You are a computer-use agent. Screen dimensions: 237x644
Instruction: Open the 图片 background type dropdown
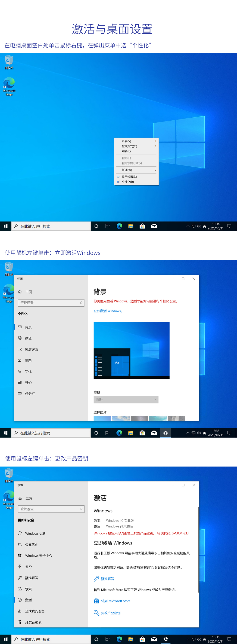click(126, 400)
